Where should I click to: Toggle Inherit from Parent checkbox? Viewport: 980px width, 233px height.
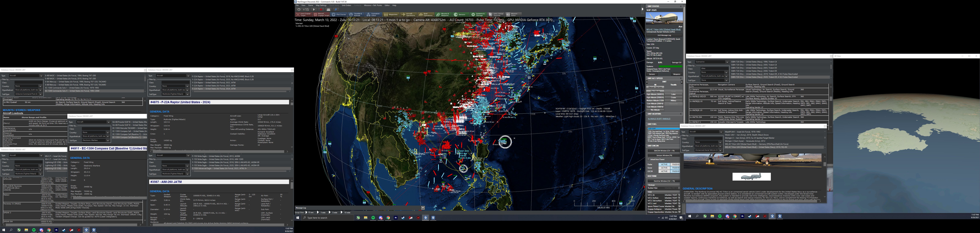[649, 160]
